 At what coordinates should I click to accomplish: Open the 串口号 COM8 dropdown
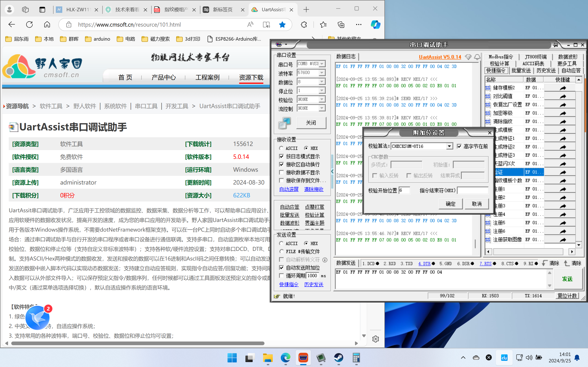pos(322,64)
